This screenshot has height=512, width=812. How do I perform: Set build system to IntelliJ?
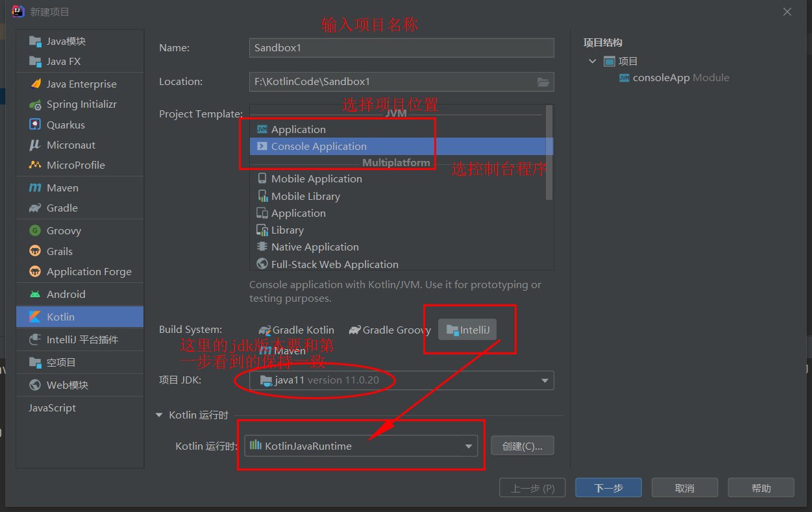[468, 330]
